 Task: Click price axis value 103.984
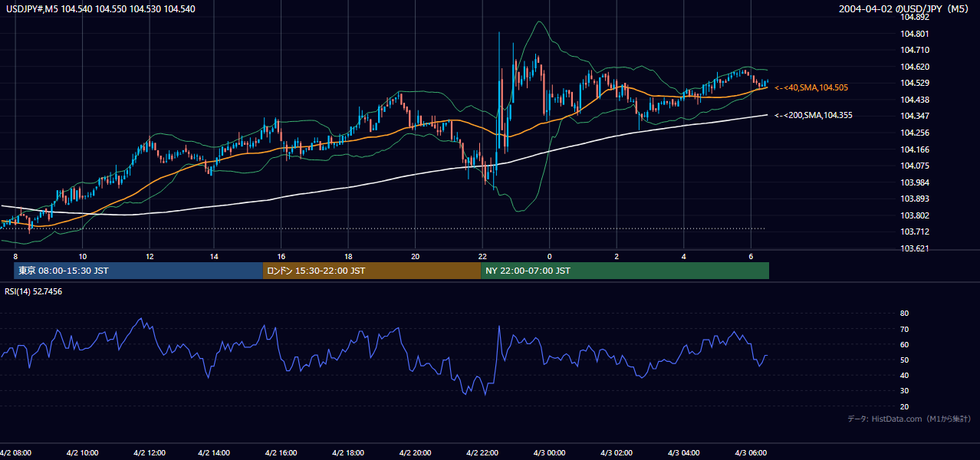[914, 182]
